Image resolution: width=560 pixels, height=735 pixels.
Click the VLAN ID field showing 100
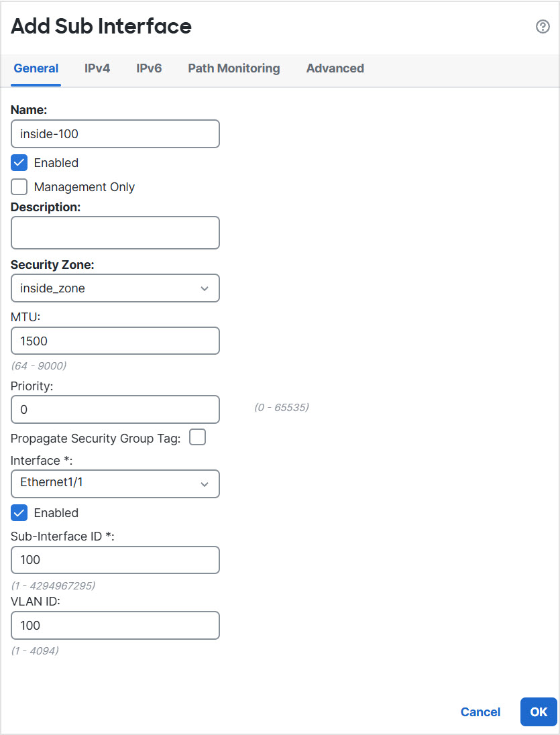[115, 625]
